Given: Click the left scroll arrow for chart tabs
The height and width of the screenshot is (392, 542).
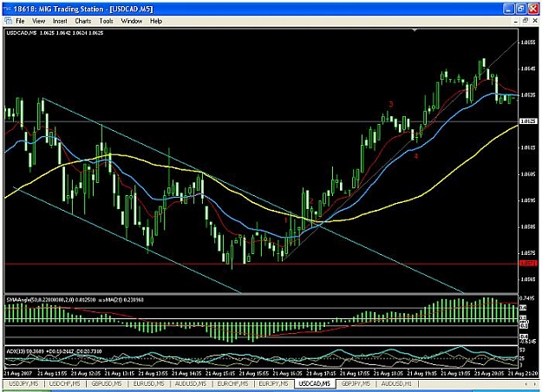Looking at the screenshot, I should [526, 384].
